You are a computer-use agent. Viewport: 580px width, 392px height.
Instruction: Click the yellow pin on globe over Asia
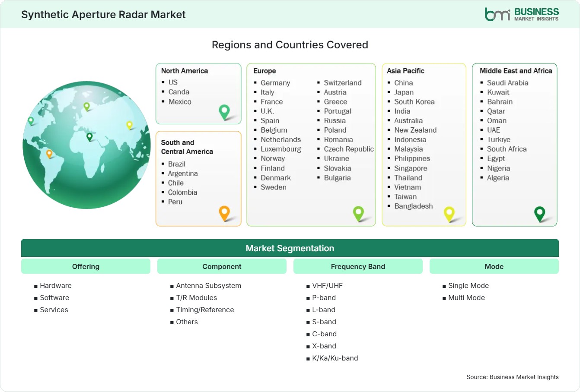click(129, 125)
